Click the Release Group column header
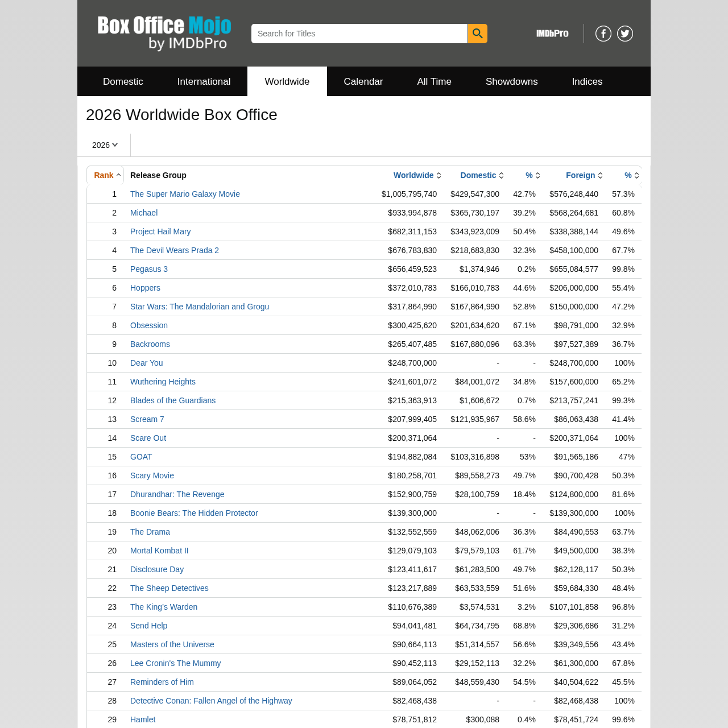Screen dimensions: 728x728 (158, 175)
